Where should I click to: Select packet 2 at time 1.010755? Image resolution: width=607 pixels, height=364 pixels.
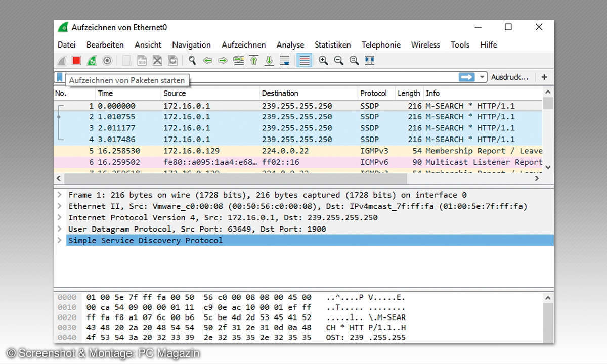[x=298, y=117]
